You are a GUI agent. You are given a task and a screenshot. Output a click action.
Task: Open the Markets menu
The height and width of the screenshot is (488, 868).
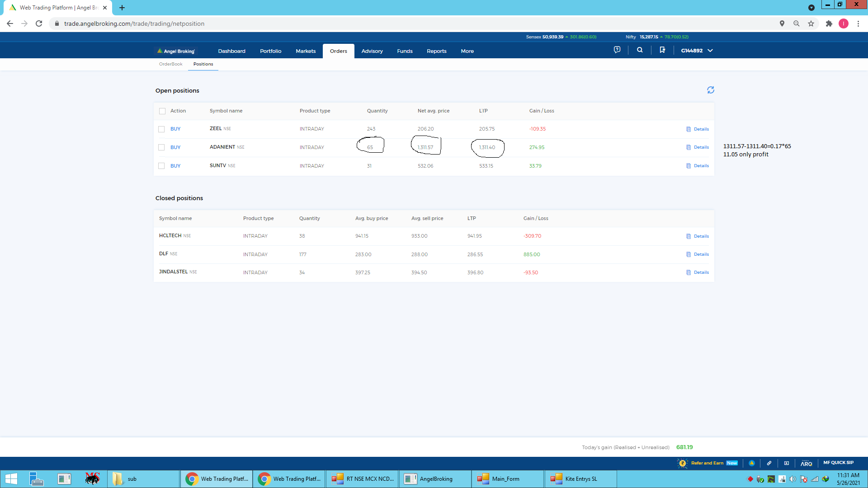click(306, 51)
